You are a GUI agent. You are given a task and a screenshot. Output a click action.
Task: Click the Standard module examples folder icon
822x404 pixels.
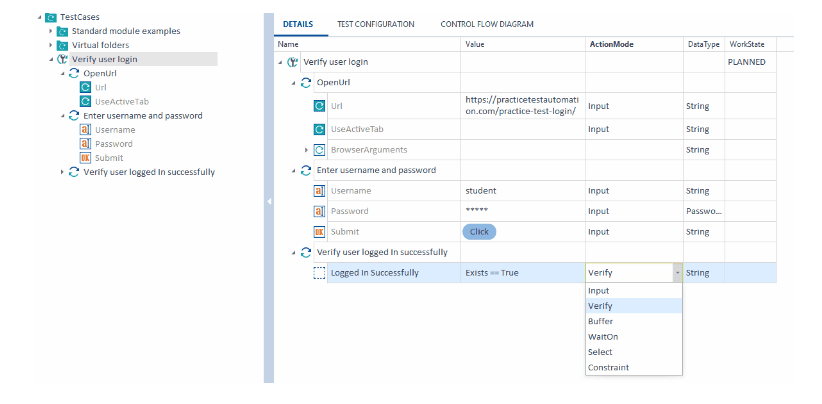[x=62, y=31]
